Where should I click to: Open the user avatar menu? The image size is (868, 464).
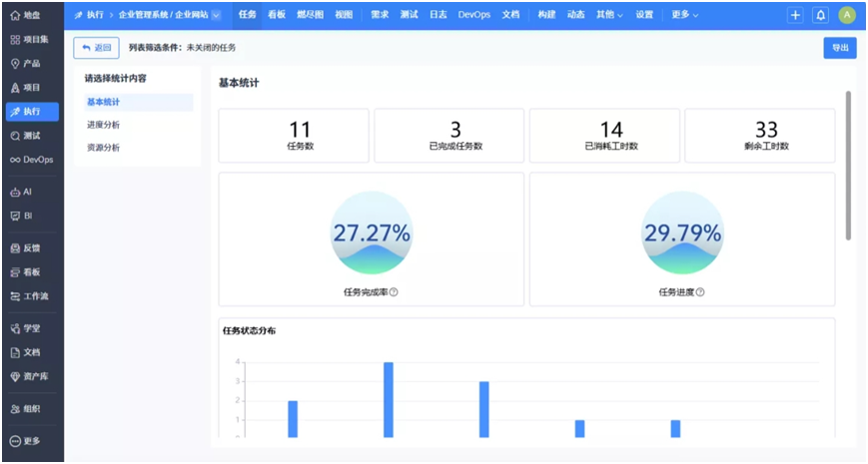point(846,15)
